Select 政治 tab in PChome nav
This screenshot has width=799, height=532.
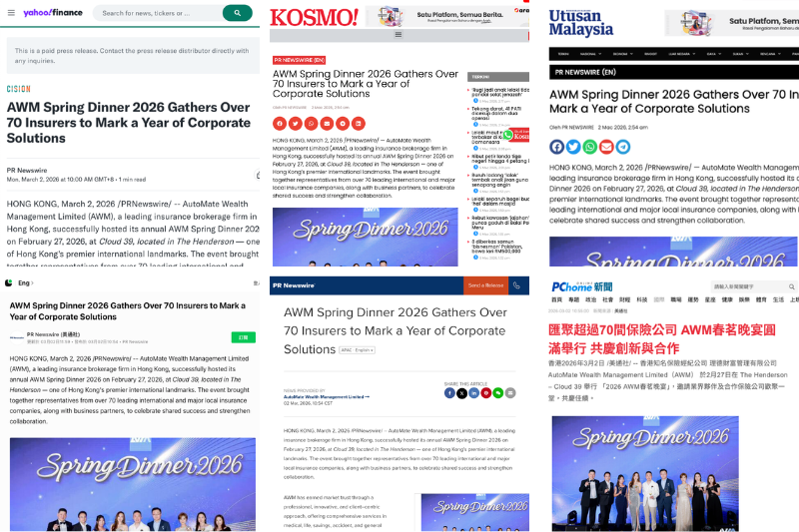(x=591, y=299)
